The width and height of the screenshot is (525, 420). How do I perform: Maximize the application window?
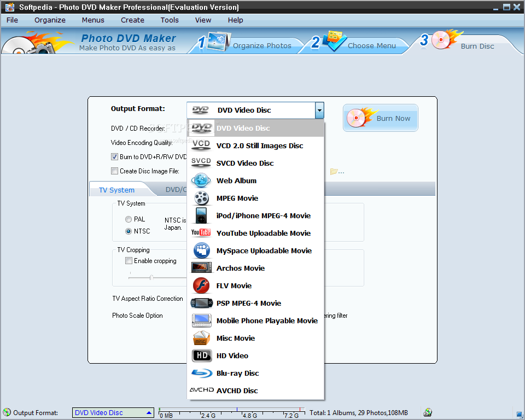click(x=506, y=7)
